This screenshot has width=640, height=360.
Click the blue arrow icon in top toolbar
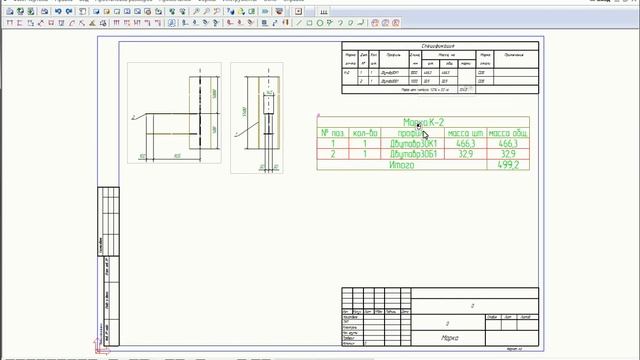[265, 11]
